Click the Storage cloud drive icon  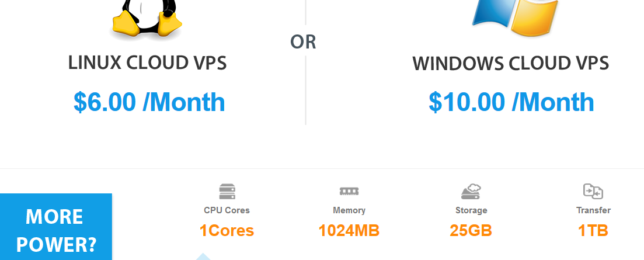click(471, 192)
